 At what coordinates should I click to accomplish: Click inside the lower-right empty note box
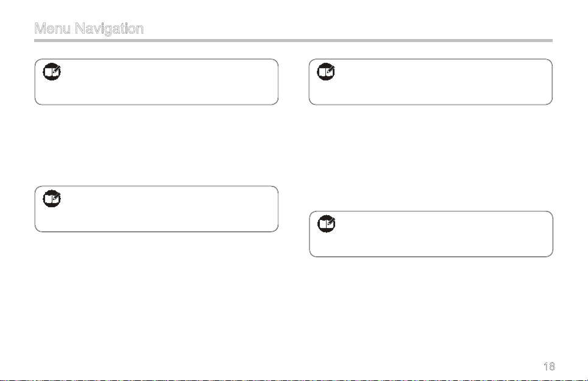(431, 234)
